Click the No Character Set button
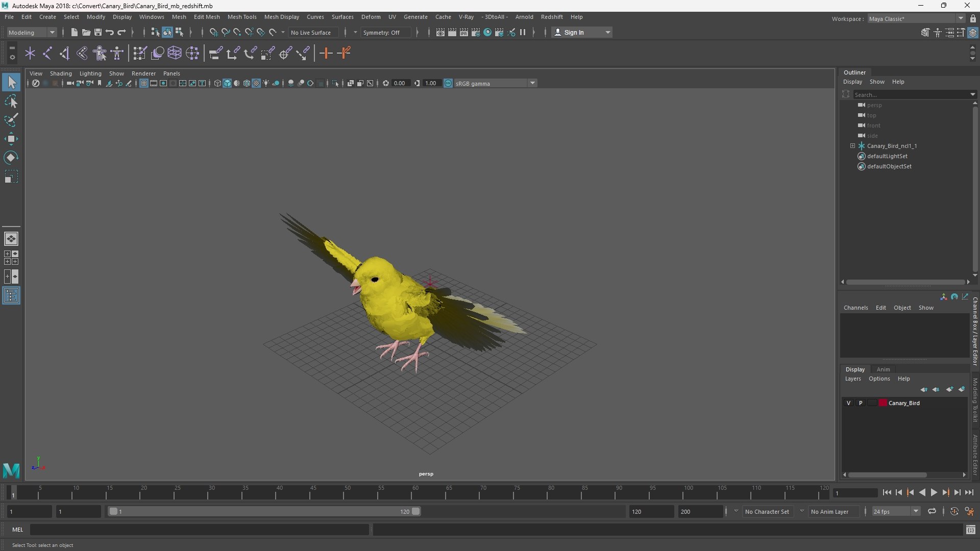980x551 pixels. [767, 511]
